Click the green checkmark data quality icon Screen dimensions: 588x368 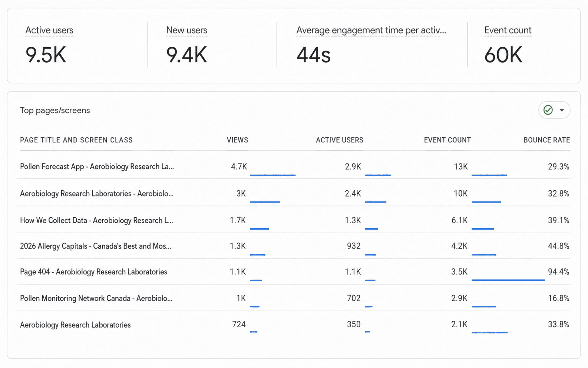coord(548,110)
